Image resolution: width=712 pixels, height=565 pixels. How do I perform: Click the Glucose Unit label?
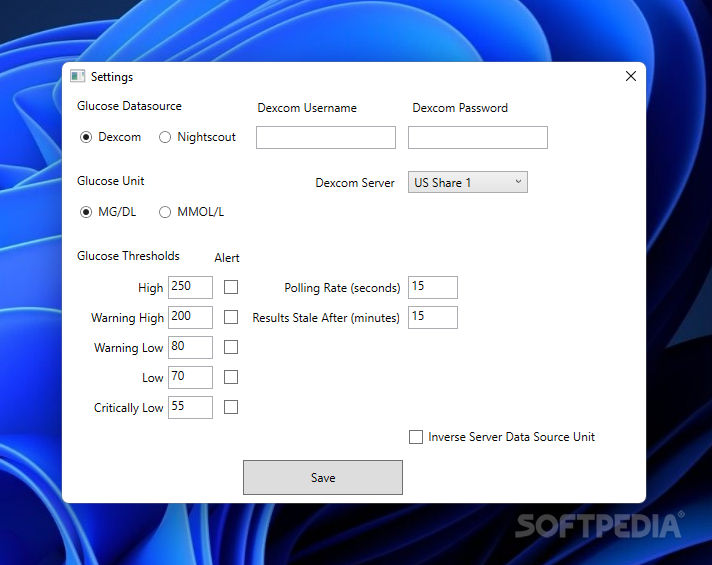click(x=110, y=181)
